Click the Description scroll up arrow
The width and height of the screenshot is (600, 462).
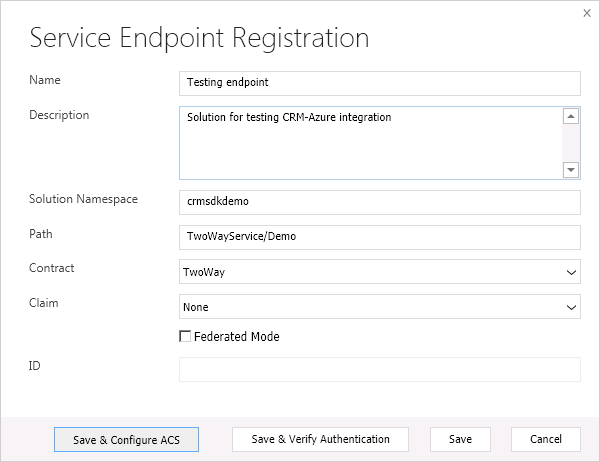point(571,116)
